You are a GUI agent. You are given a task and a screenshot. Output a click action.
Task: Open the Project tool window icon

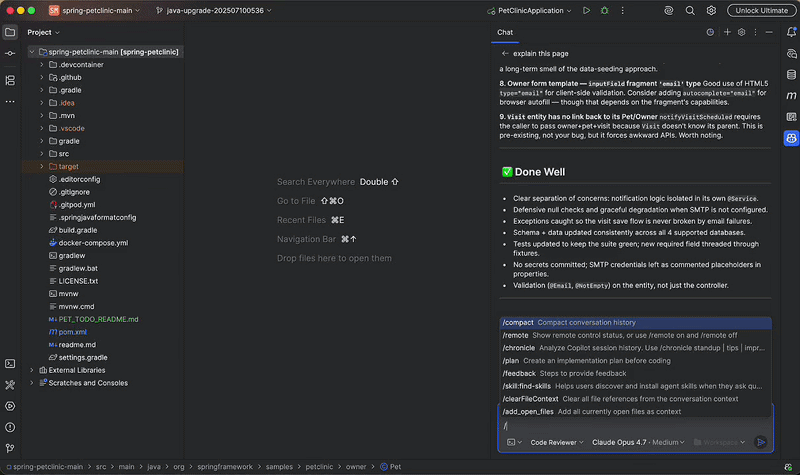tap(10, 32)
